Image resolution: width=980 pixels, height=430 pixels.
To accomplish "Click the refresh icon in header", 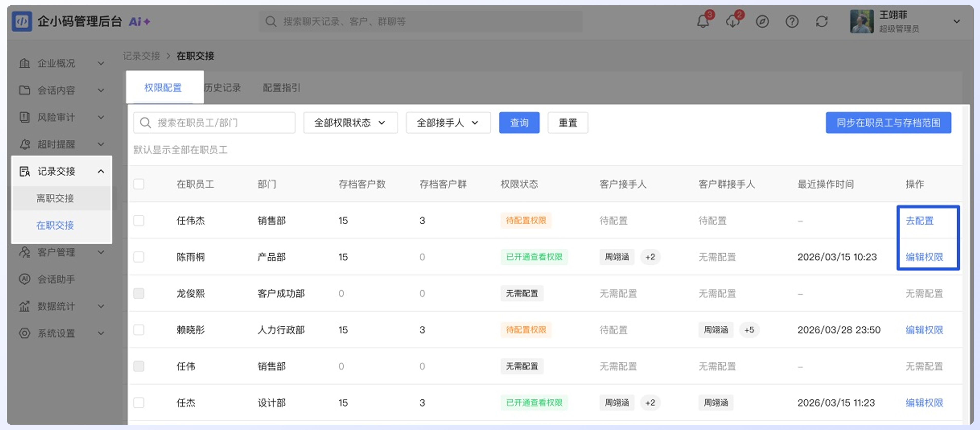I will click(821, 22).
